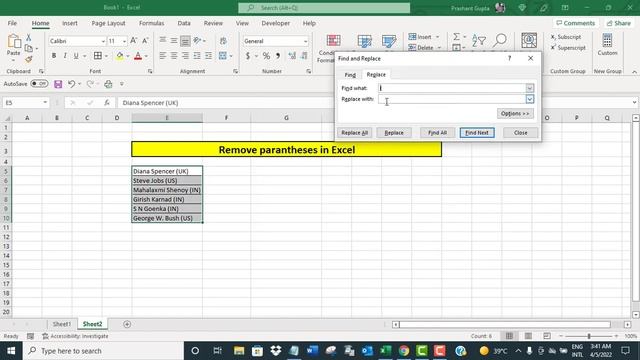Click the Wrap Text icon
This screenshot has height=360, width=640.
223,41
